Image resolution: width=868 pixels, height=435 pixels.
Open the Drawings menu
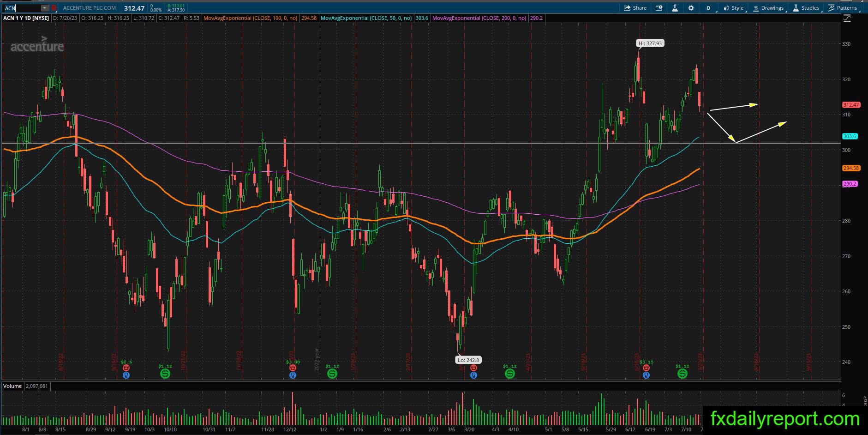(768, 8)
